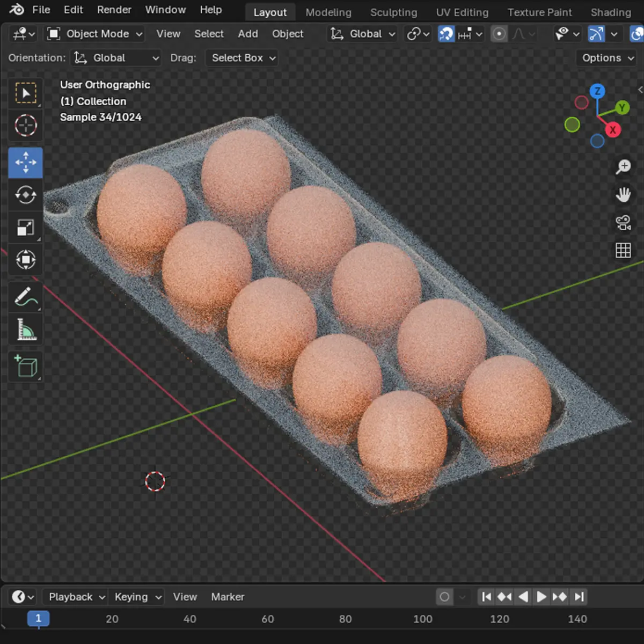Select the Add Cube tool
The width and height of the screenshot is (644, 644).
(26, 367)
